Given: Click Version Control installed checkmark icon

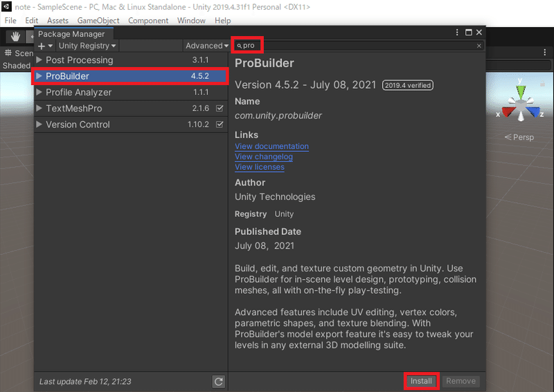Looking at the screenshot, I should 220,125.
